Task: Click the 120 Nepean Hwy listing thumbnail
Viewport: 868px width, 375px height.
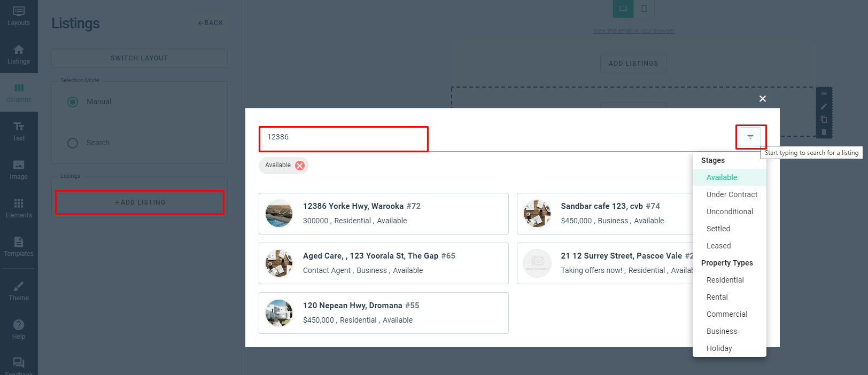Action: click(279, 313)
